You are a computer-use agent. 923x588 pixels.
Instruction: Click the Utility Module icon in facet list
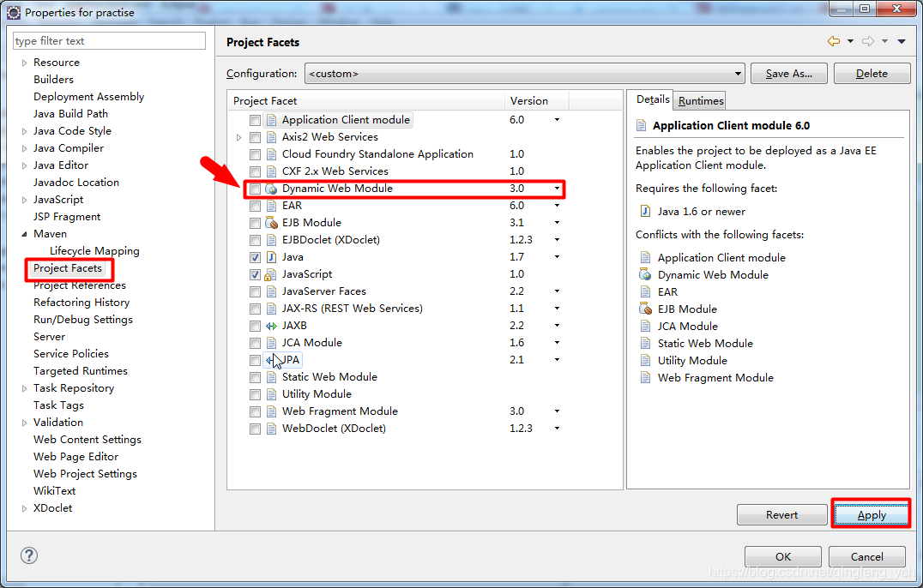271,394
